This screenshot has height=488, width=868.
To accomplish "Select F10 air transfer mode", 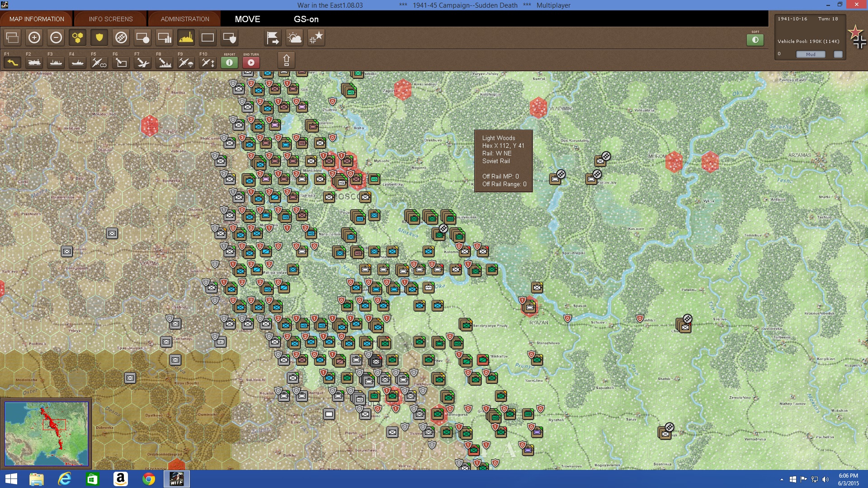I will 208,62.
